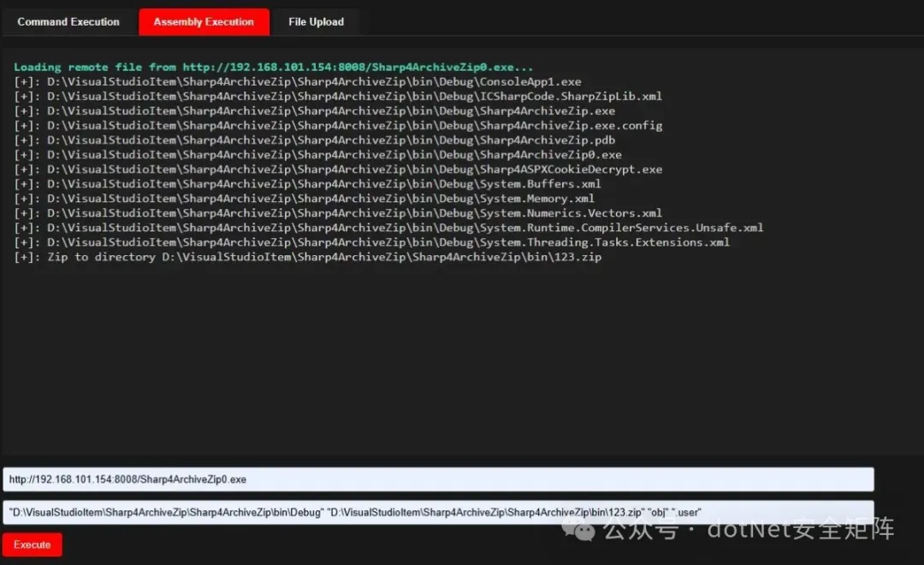Select the System.Numerics.Vectors.xml output line
Image resolution: width=924 pixels, height=565 pixels.
338,213
